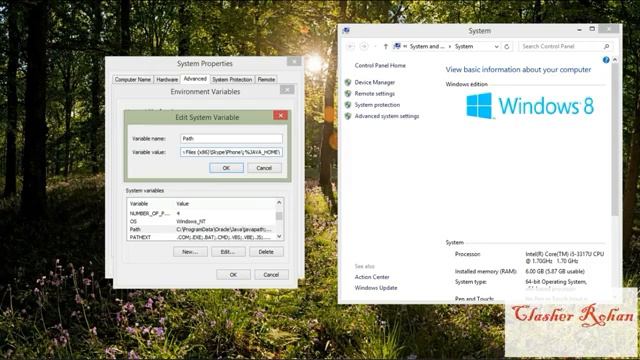Click 'System and ...' breadcrumb
This screenshot has height=360, width=640.
pos(427,47)
